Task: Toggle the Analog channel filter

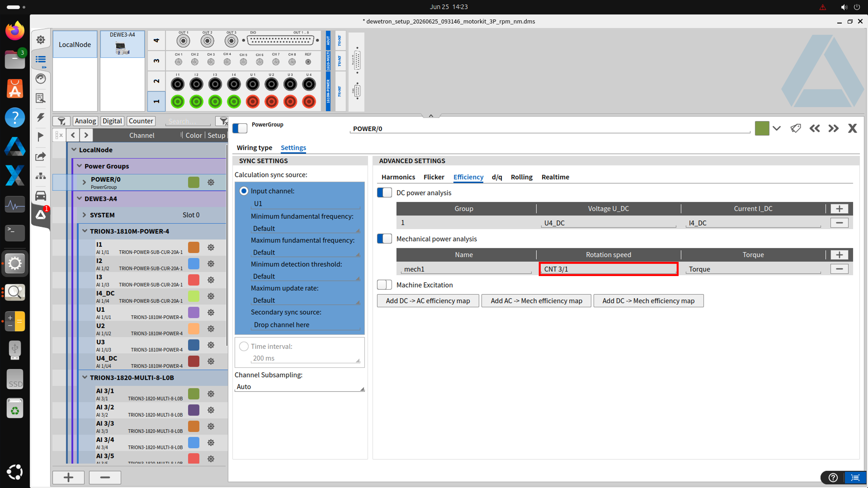Action: (x=85, y=121)
